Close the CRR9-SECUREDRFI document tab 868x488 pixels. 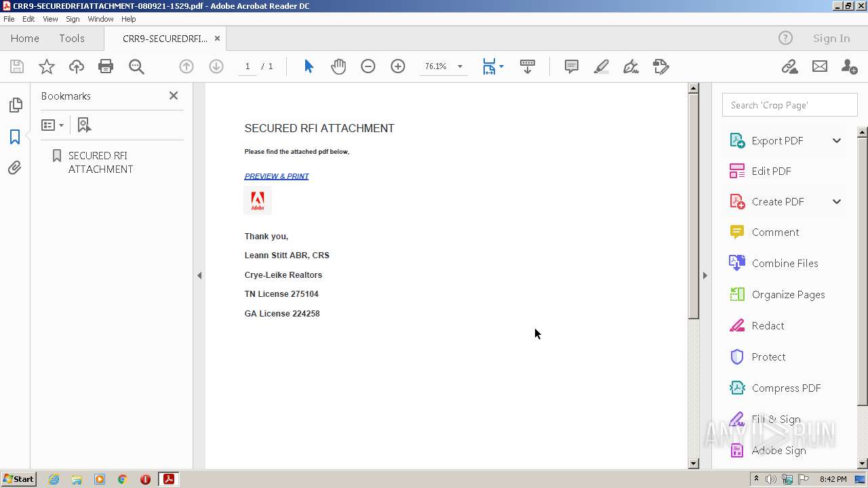click(x=217, y=39)
